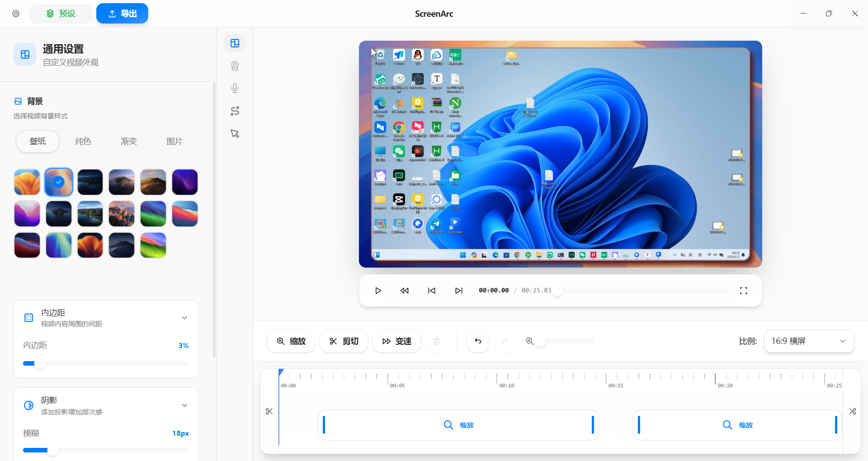868x461 pixels.
Task: Click the left panel scrollbar
Action: pyautogui.click(x=214, y=220)
